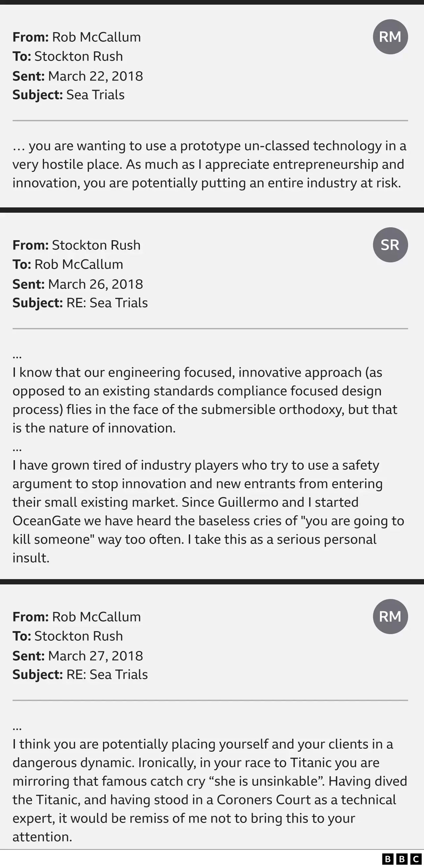The image size is (424, 868).
Task: Click recipient Rob McCallum in the second email
Action: point(79,264)
